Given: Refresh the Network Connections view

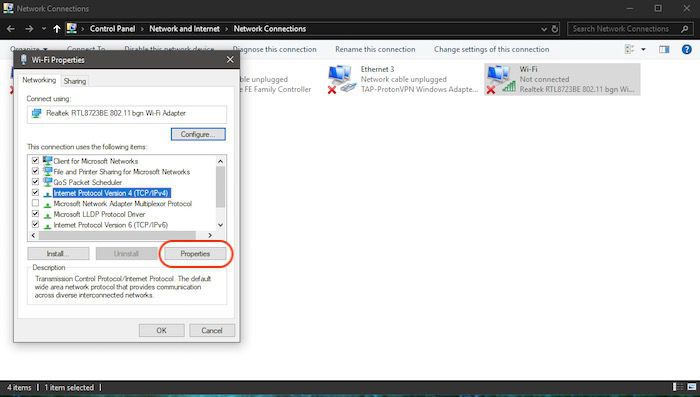Looking at the screenshot, I should (554, 29).
